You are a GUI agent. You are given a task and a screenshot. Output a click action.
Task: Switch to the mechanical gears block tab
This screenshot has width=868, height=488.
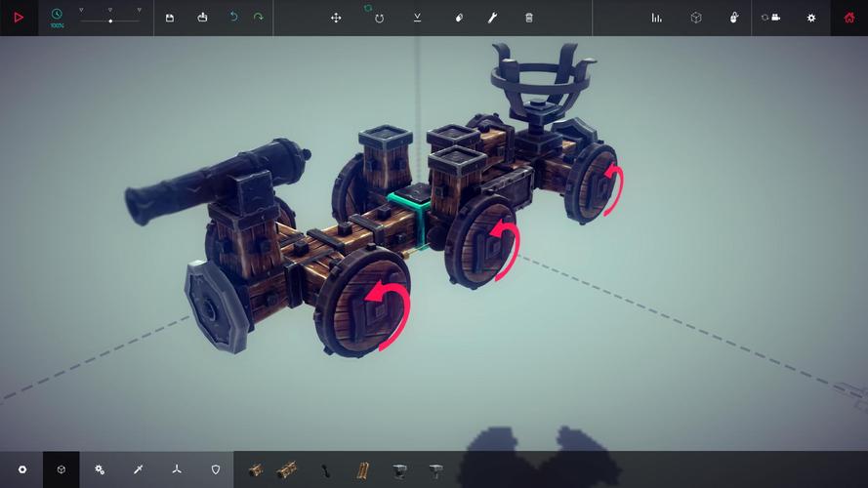(x=100, y=469)
